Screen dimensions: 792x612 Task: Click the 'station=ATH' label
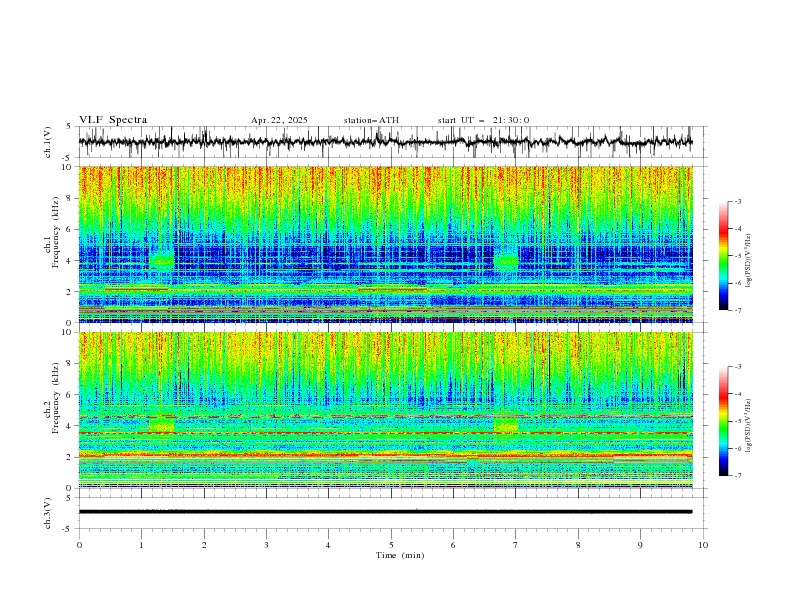tap(371, 120)
